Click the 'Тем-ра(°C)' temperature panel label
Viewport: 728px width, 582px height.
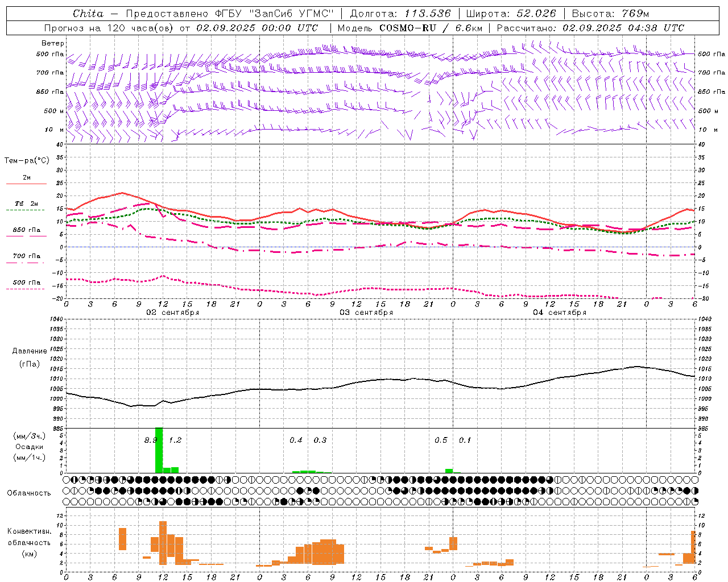27,161
